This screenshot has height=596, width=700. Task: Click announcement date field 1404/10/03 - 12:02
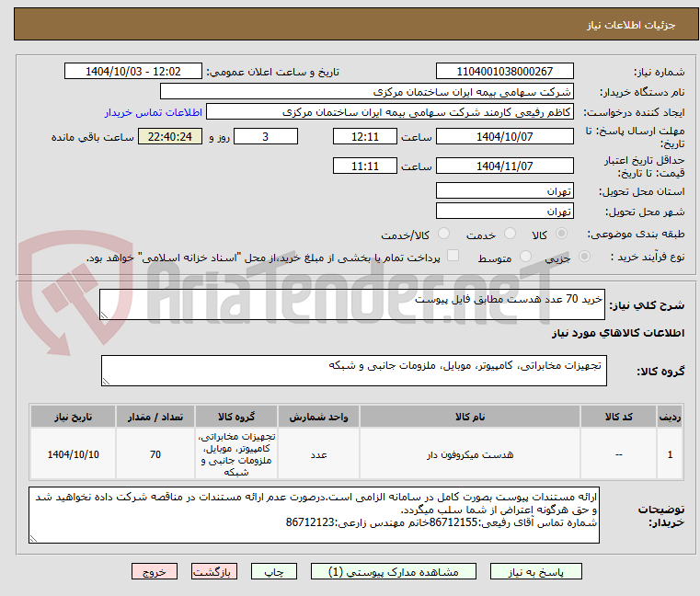(133, 72)
